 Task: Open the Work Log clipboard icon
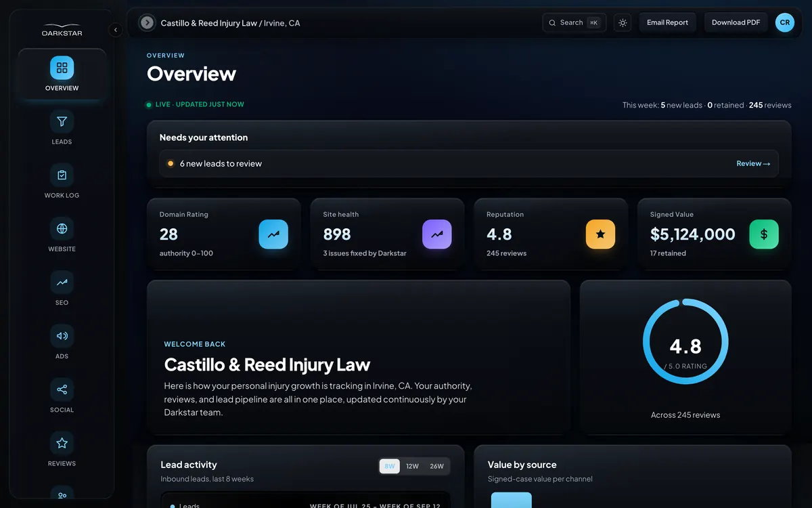tap(62, 175)
